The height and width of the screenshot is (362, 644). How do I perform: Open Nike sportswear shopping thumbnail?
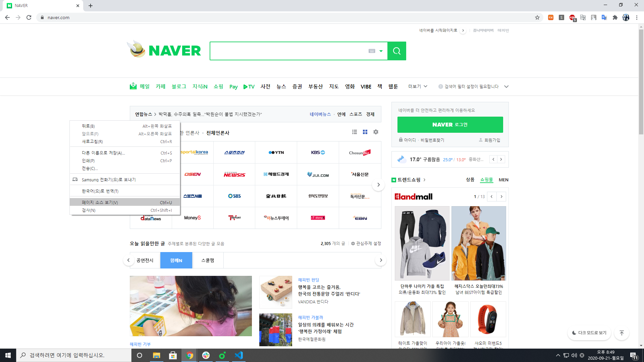422,243
